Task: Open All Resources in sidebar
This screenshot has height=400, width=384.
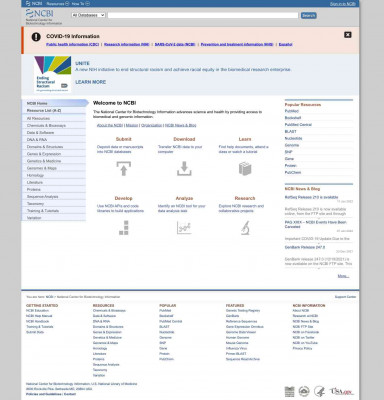Action: (x=54, y=118)
